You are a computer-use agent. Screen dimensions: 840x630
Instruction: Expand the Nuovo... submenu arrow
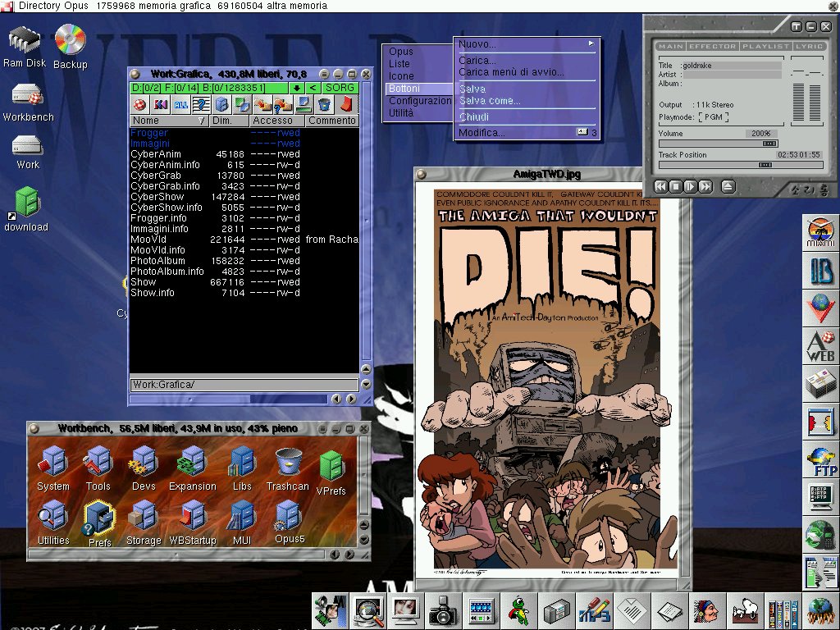point(591,43)
